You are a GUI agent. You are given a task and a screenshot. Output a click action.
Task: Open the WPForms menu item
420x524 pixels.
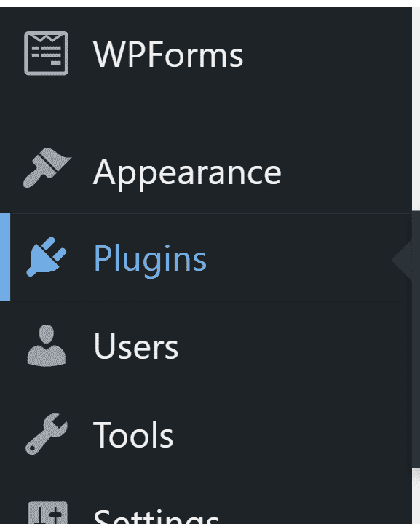point(168,54)
